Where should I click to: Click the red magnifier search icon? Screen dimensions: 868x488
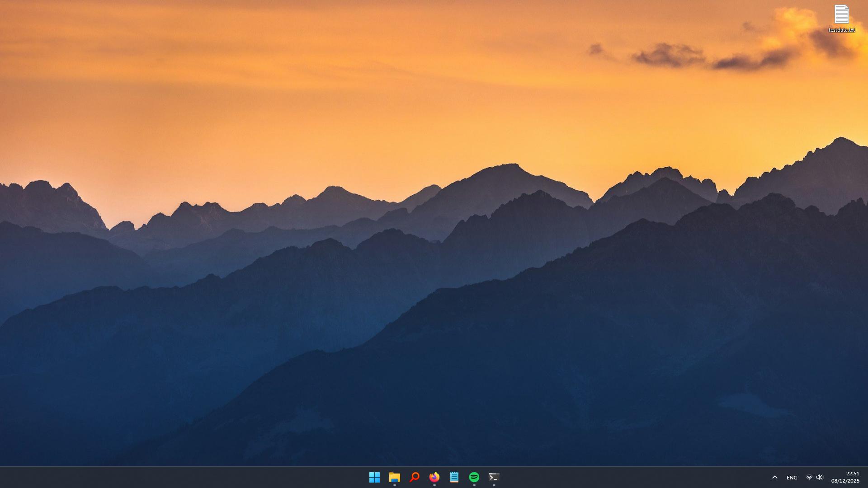[x=415, y=477]
